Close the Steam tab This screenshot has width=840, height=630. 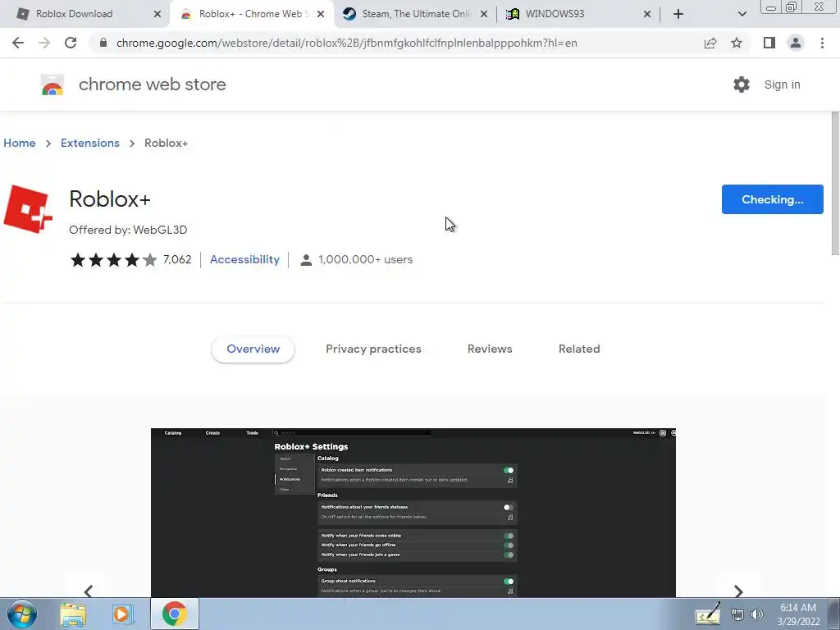tap(484, 15)
